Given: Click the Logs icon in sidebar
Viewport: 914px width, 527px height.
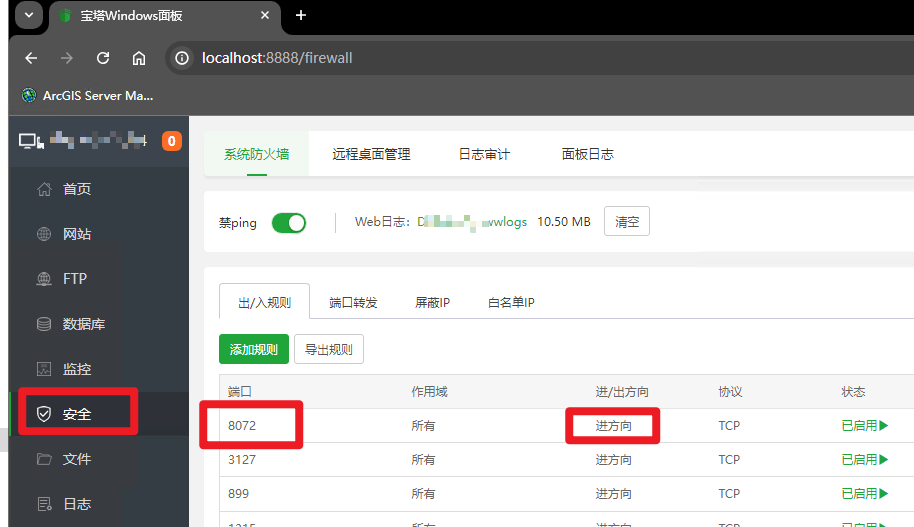Looking at the screenshot, I should (x=44, y=504).
